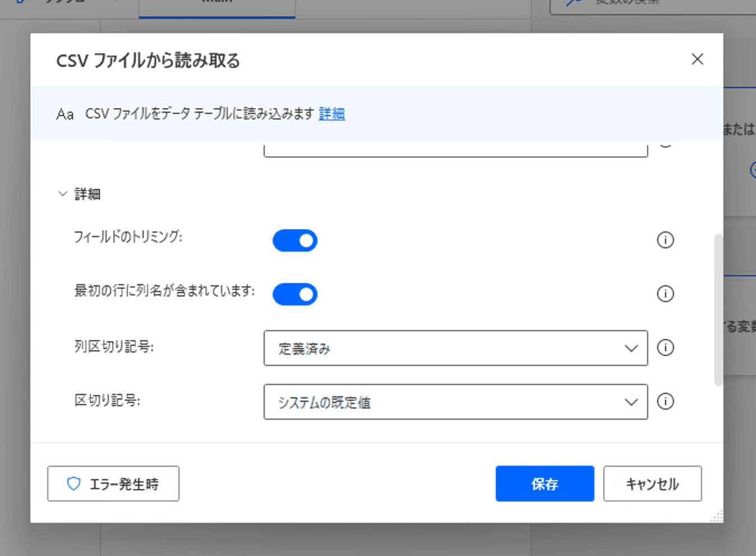Click resize grip at dialog bottom-right corner
This screenshot has width=756, height=556.
click(x=716, y=516)
